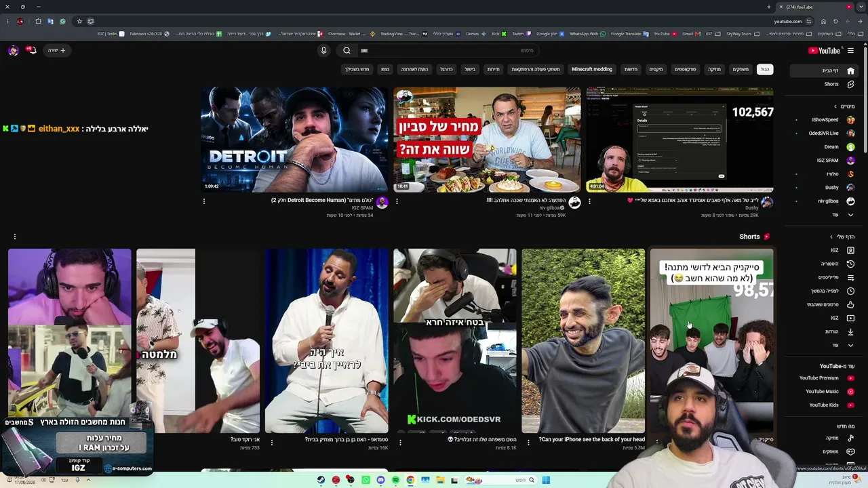Open the YouTube hamburger guide menu
Image resolution: width=868 pixels, height=488 pixels.
850,50
